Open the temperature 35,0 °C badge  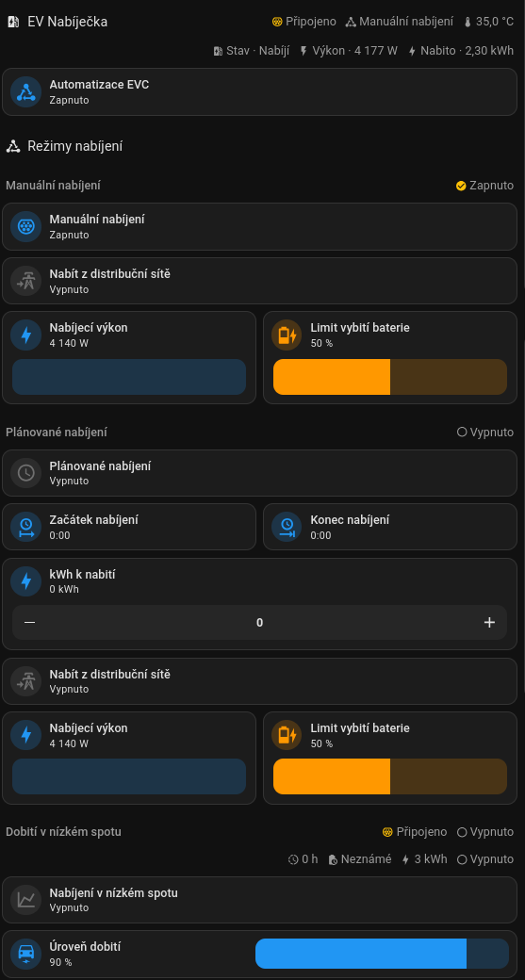tap(489, 22)
